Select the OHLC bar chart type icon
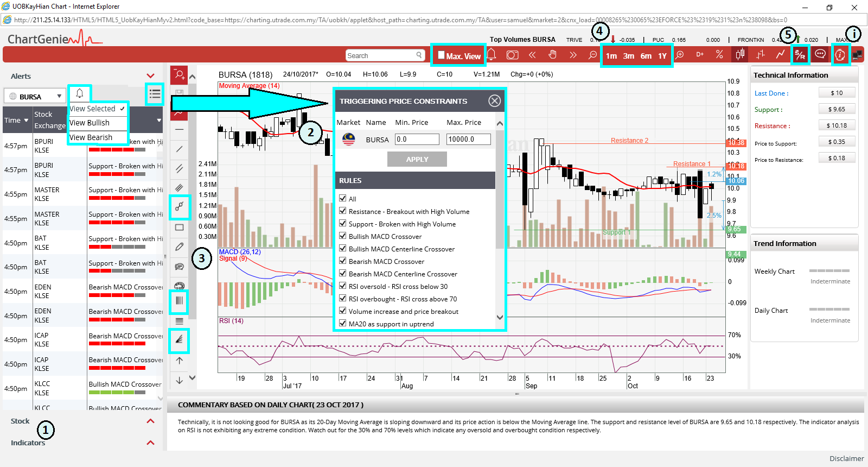Viewport: 868px width, 467px height. click(x=761, y=55)
